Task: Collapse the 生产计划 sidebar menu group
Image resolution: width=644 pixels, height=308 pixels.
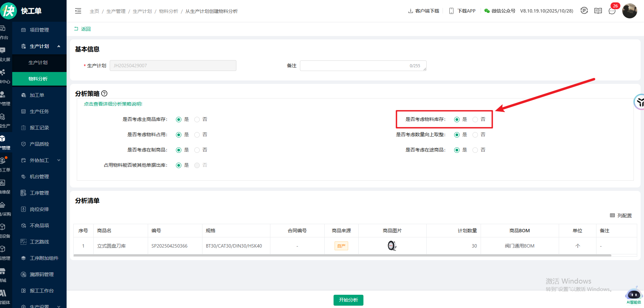Action: click(x=59, y=46)
